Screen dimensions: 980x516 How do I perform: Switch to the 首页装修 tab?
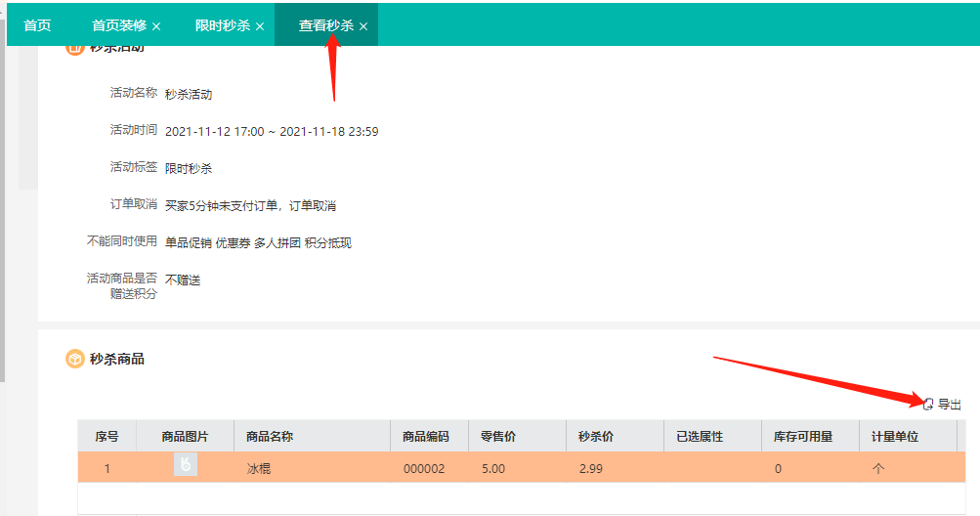(118, 25)
